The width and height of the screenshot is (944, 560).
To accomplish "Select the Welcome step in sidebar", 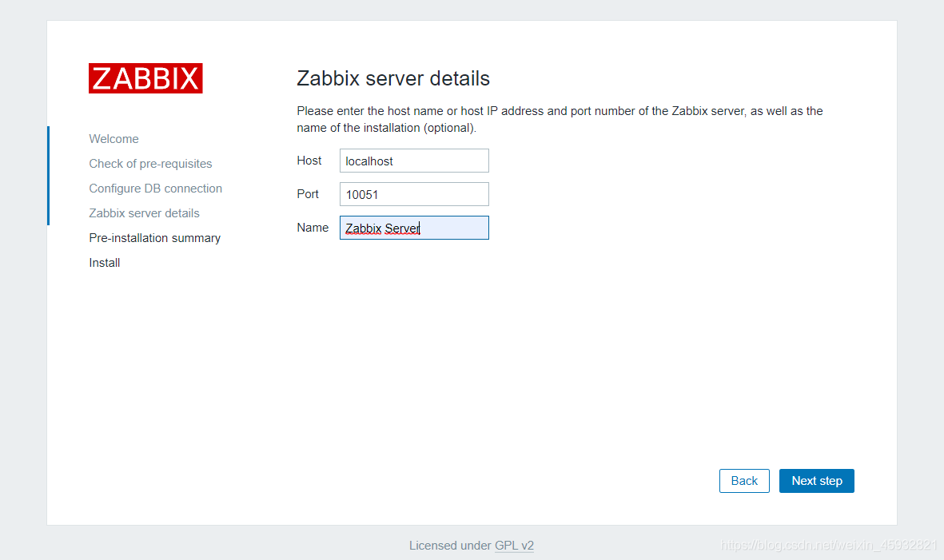I will pyautogui.click(x=114, y=139).
